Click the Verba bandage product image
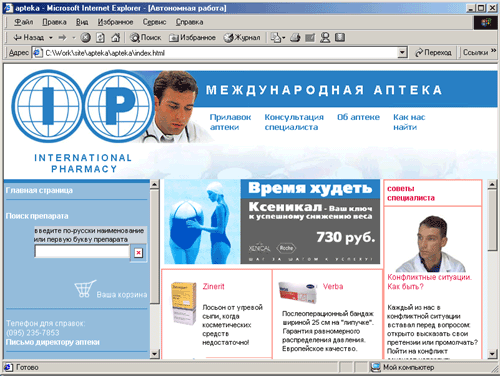This screenshot has height=376, width=500. coord(298,292)
